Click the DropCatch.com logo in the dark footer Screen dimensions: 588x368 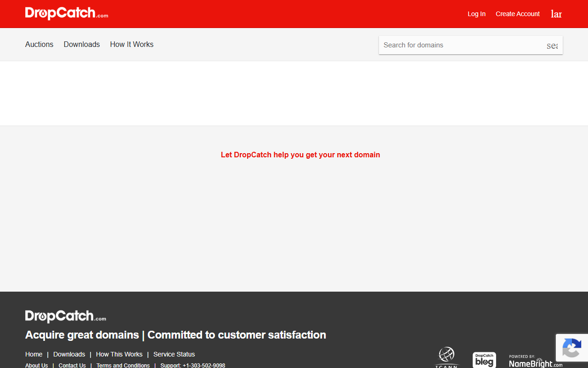coord(66,316)
